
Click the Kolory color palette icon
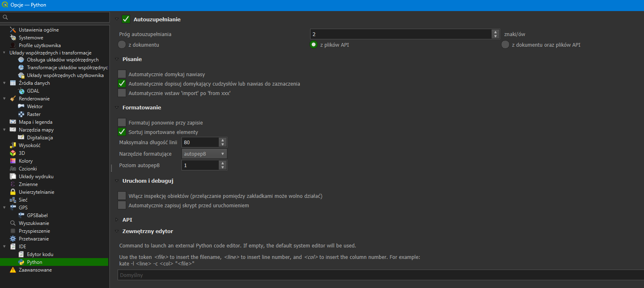13,161
